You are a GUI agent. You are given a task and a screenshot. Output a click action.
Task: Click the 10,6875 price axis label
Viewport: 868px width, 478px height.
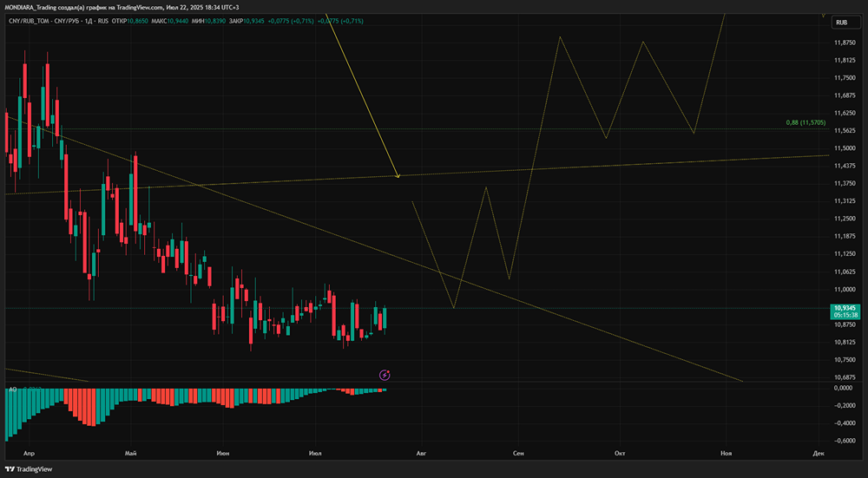pos(845,377)
